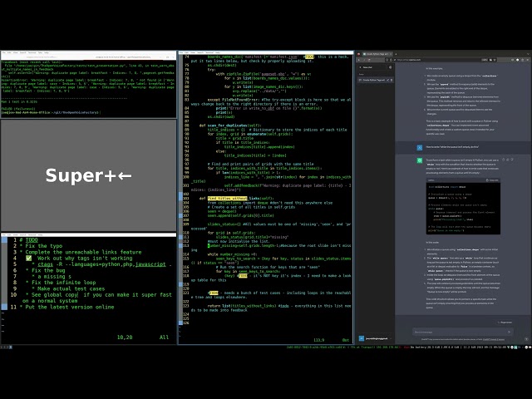Click the 'a missing s' TODO line
Screen dimensions: 532x399
tap(52, 277)
